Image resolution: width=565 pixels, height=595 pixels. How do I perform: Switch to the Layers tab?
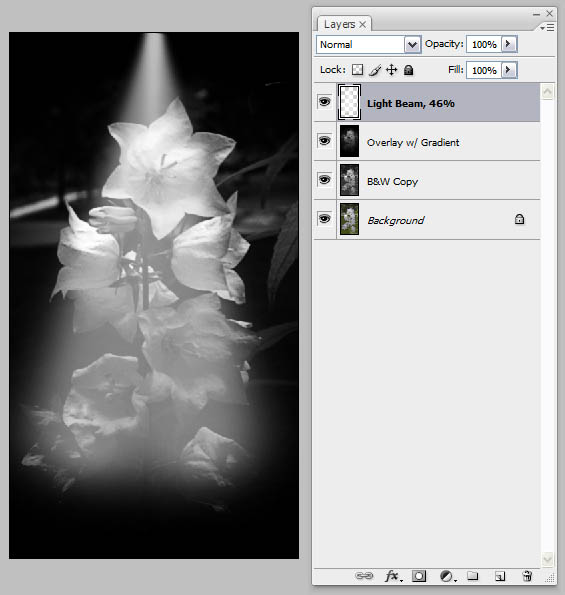tap(339, 25)
